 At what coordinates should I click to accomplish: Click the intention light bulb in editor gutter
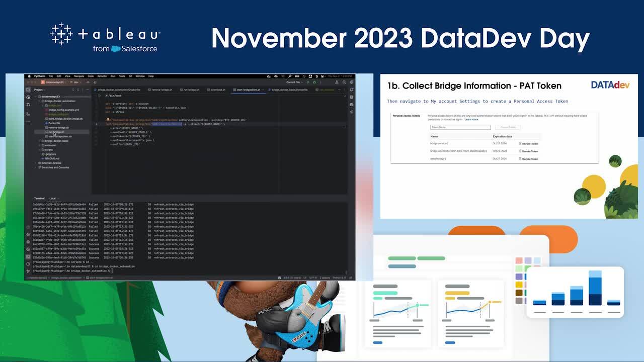(x=108, y=120)
